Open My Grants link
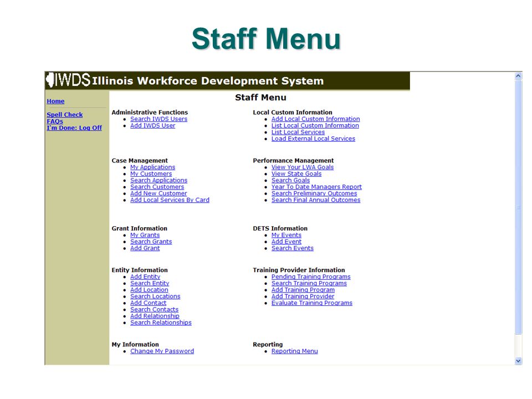532x399 pixels. click(x=145, y=235)
